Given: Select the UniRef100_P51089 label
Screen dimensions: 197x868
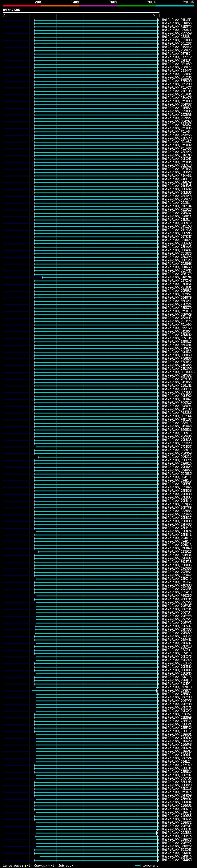Looking at the screenshot, I should point(177,64).
